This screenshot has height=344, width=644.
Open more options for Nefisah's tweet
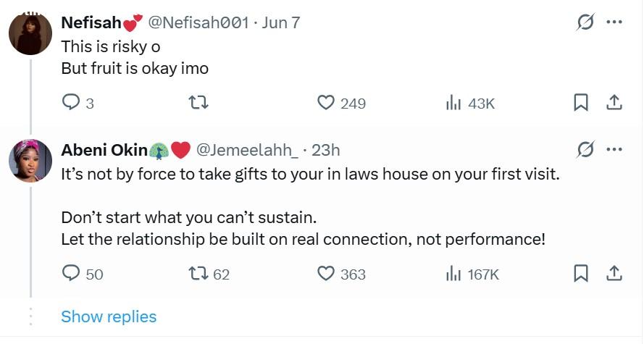(614, 22)
